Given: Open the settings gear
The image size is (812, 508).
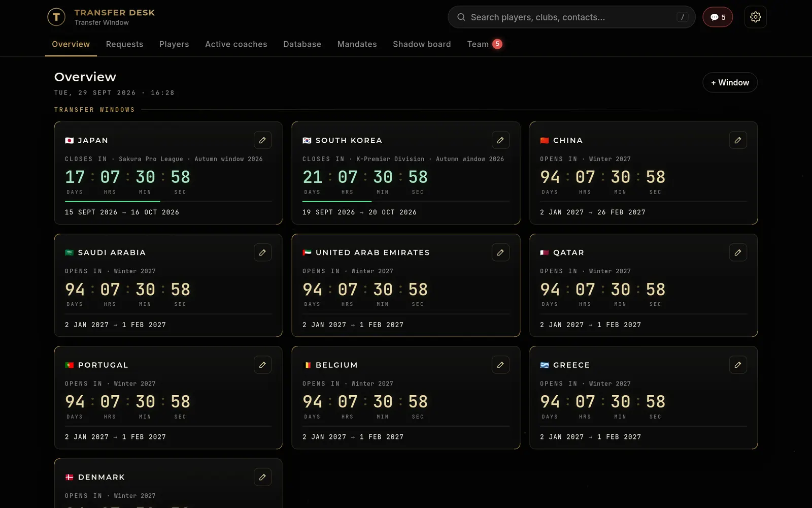Looking at the screenshot, I should pyautogui.click(x=755, y=17).
